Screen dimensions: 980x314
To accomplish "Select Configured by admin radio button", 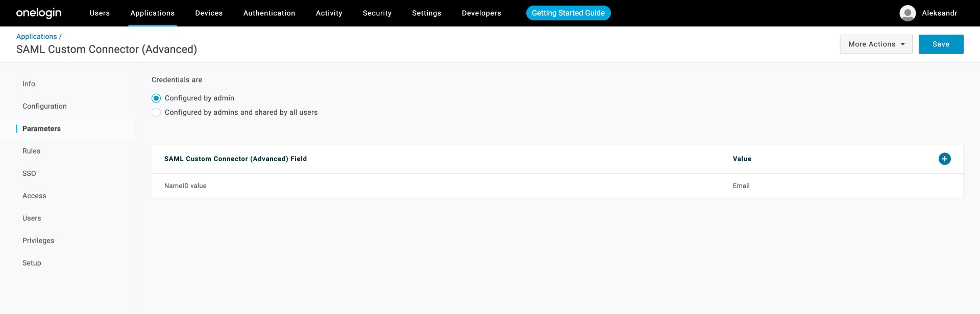I will (x=156, y=98).
